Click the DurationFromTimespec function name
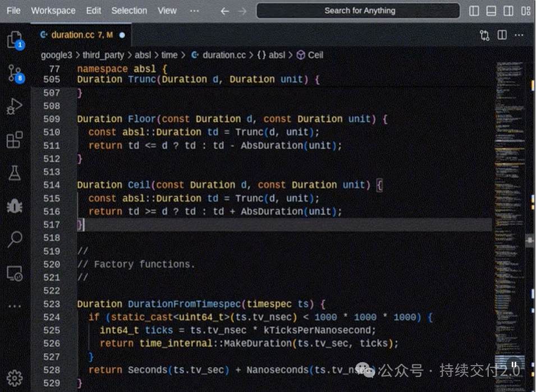This screenshot has width=537, height=392. point(185,304)
